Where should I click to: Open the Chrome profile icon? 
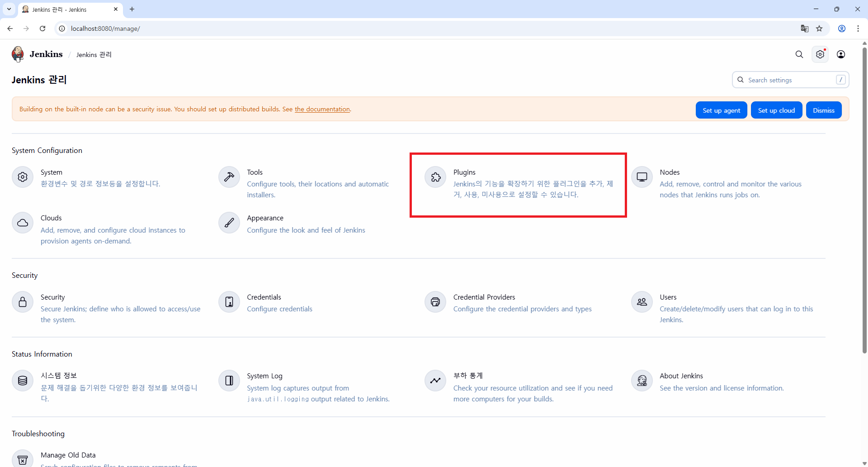pyautogui.click(x=842, y=29)
